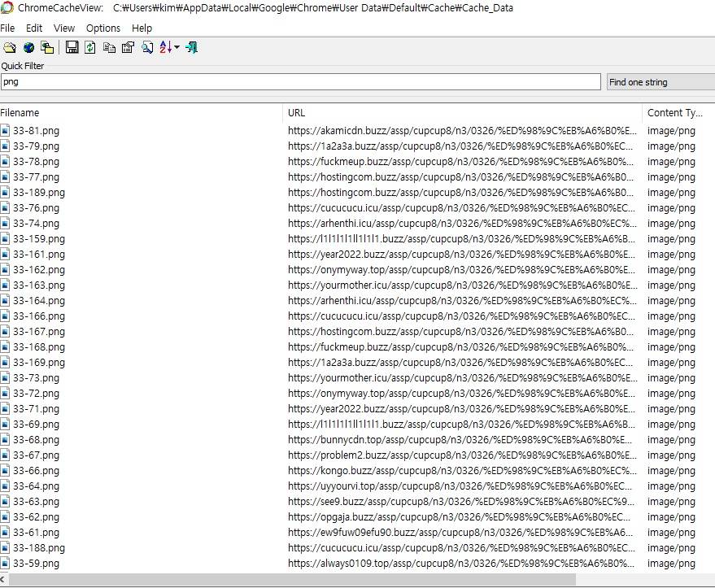Open the View menu
The width and height of the screenshot is (715, 588).
click(64, 28)
